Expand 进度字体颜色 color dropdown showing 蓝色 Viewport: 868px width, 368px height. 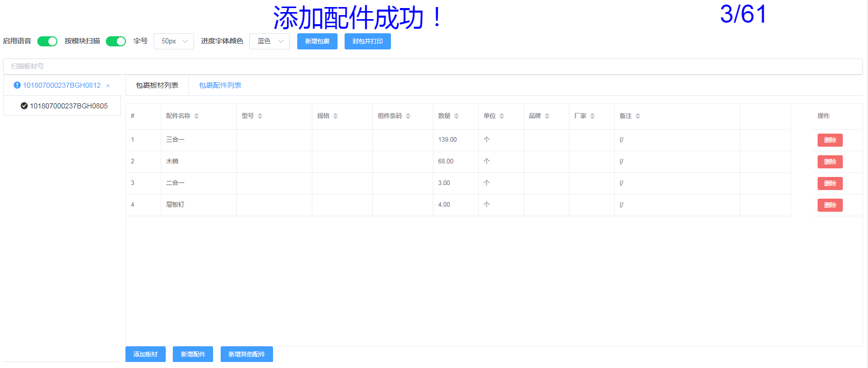point(270,41)
